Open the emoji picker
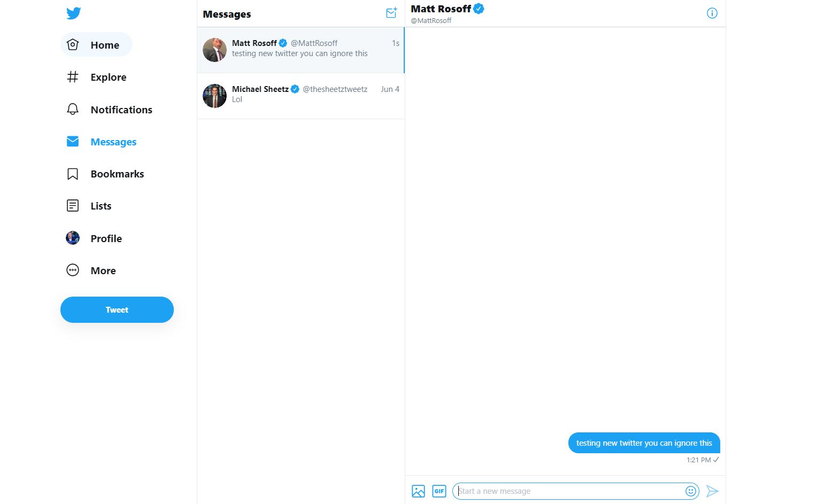The height and width of the screenshot is (504, 832). [x=690, y=491]
